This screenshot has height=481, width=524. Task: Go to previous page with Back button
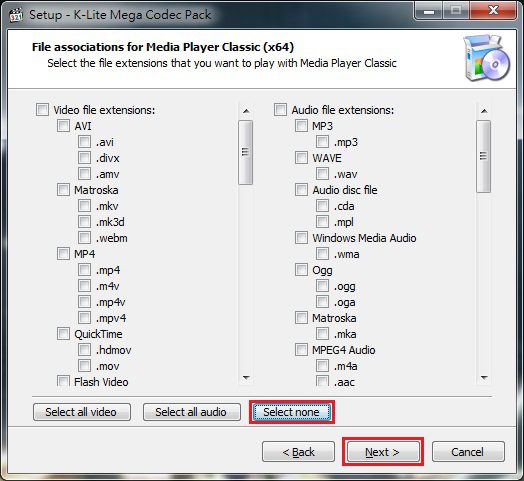(298, 452)
